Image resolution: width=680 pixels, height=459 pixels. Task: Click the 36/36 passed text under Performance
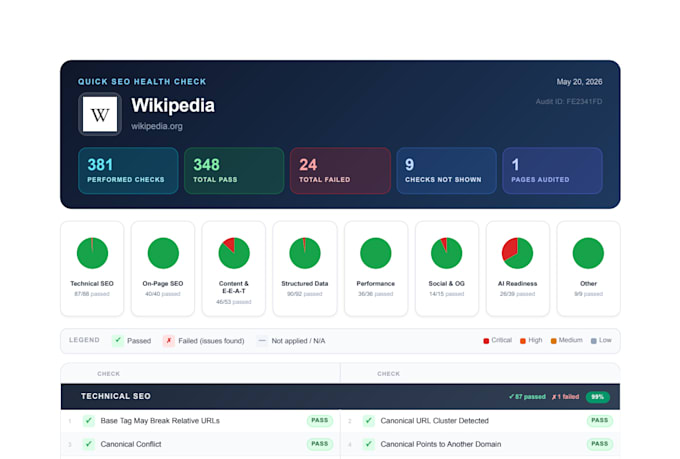[376, 294]
